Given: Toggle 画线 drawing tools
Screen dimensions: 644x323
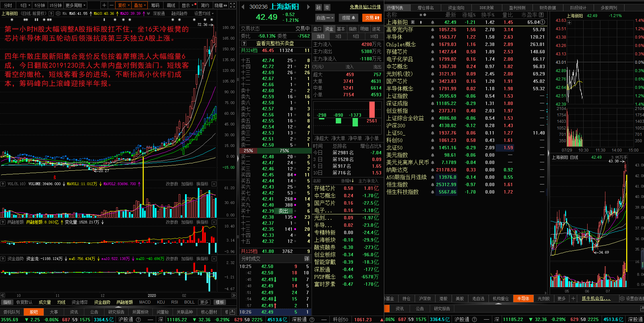Looking at the screenshot, I should pyautogui.click(x=171, y=5).
